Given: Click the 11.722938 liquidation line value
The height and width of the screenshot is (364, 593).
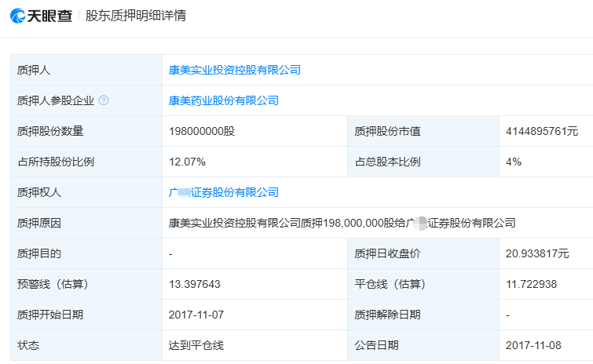Looking at the screenshot, I should [532, 284].
